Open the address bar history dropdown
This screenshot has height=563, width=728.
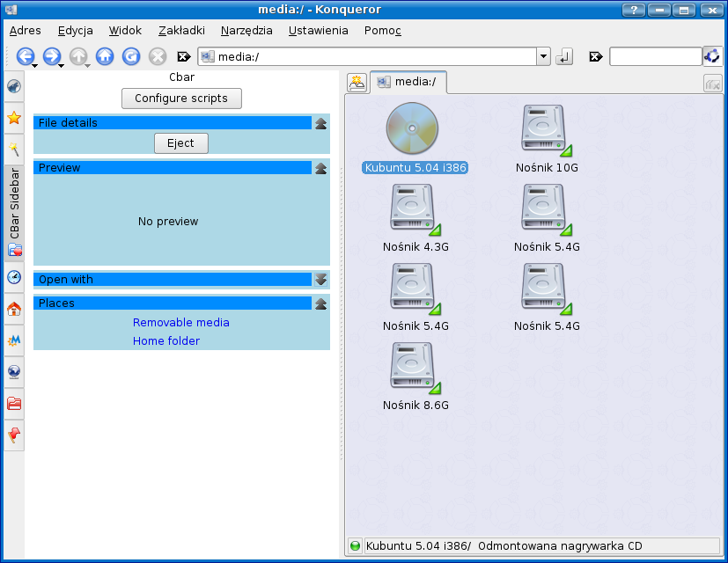[x=543, y=56]
